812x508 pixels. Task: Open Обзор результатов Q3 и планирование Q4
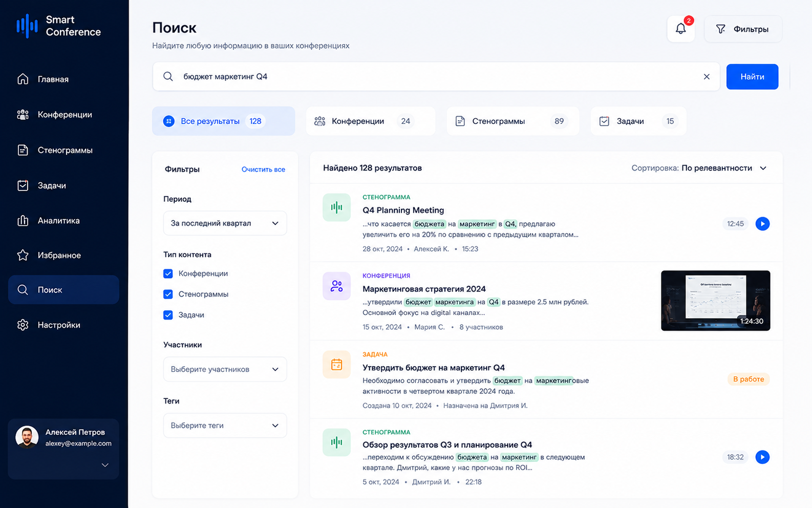(x=447, y=444)
